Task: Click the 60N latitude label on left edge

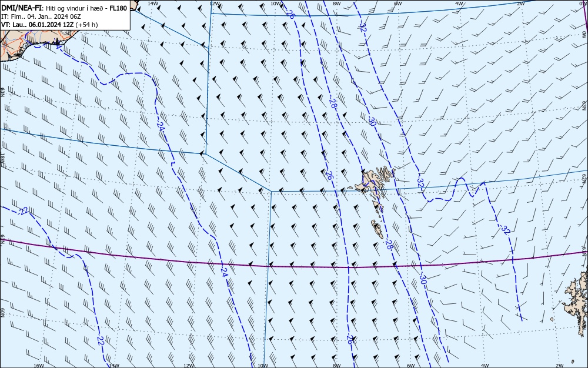Action: click(2, 313)
